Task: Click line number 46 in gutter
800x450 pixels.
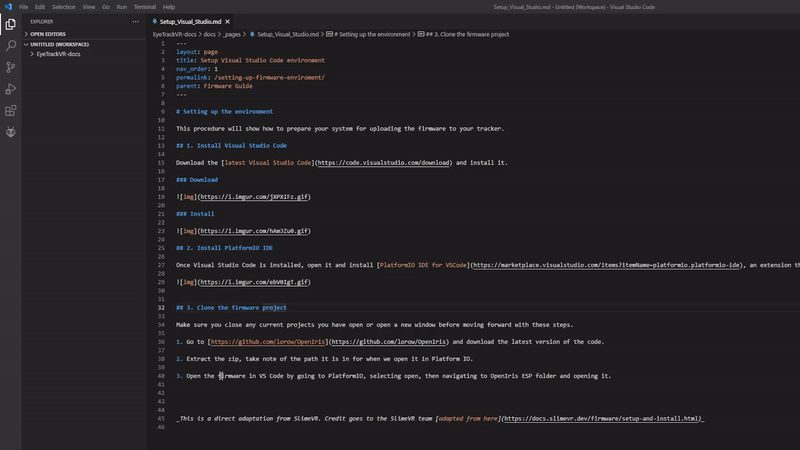Action: tap(161, 427)
